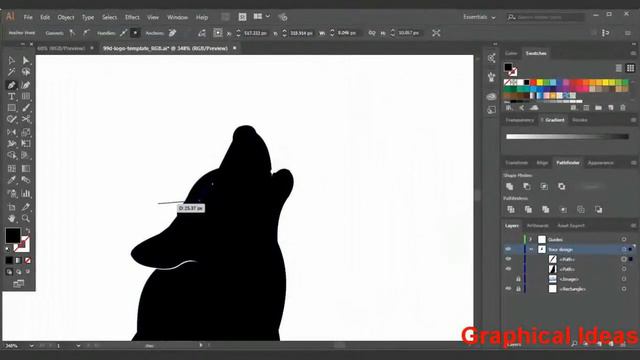640x360 pixels.
Task: Select the Selection tool (black arrow)
Action: pyautogui.click(x=11, y=60)
